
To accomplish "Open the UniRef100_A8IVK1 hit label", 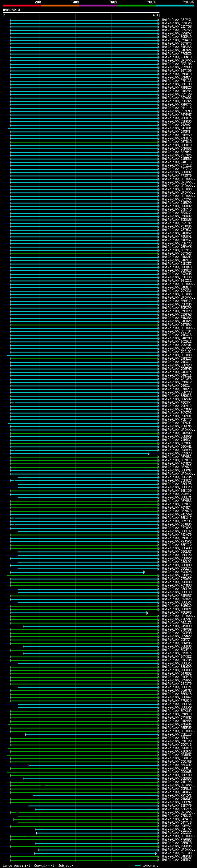I will pyautogui.click(x=176, y=20).
